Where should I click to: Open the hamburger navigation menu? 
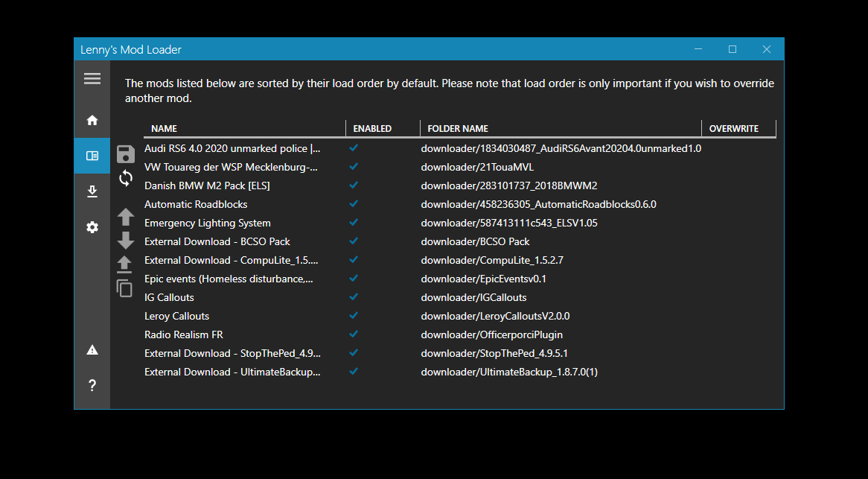92,79
